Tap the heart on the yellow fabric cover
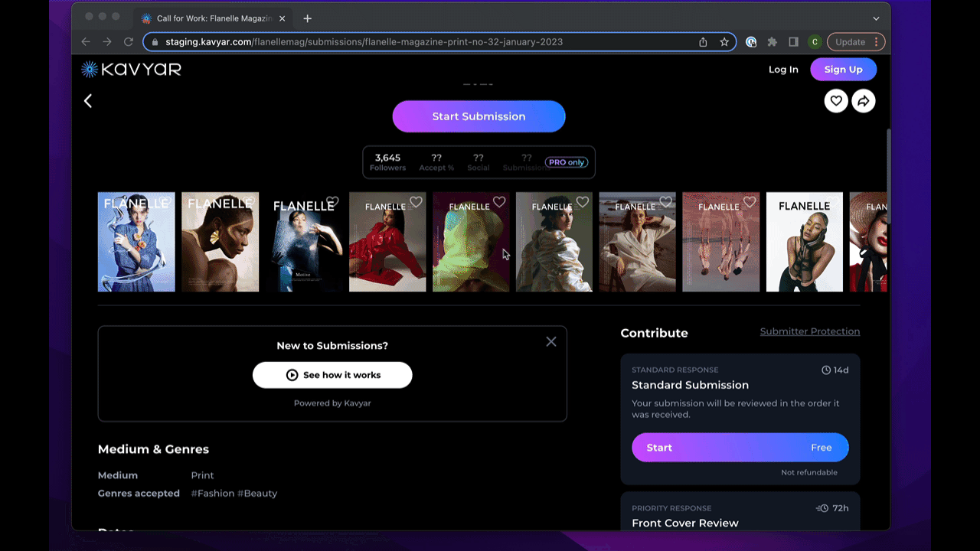980x551 pixels. tap(499, 202)
